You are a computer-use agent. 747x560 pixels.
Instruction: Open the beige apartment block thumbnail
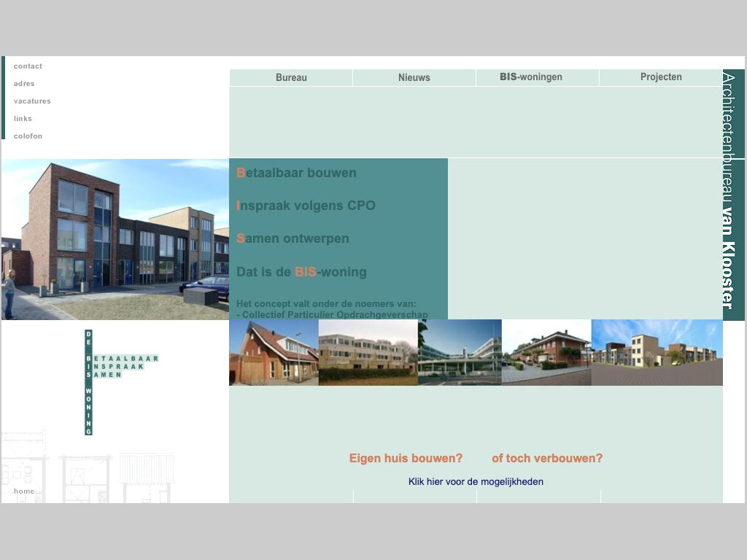tap(368, 352)
